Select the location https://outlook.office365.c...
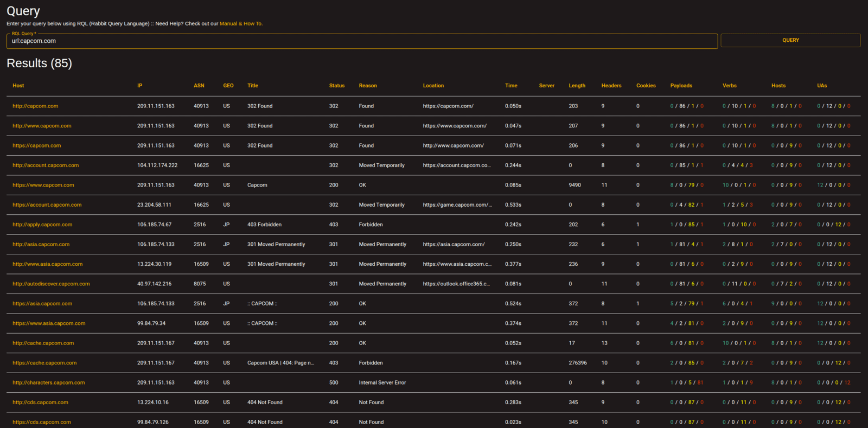Viewport: 868px width, 428px height. 456,284
